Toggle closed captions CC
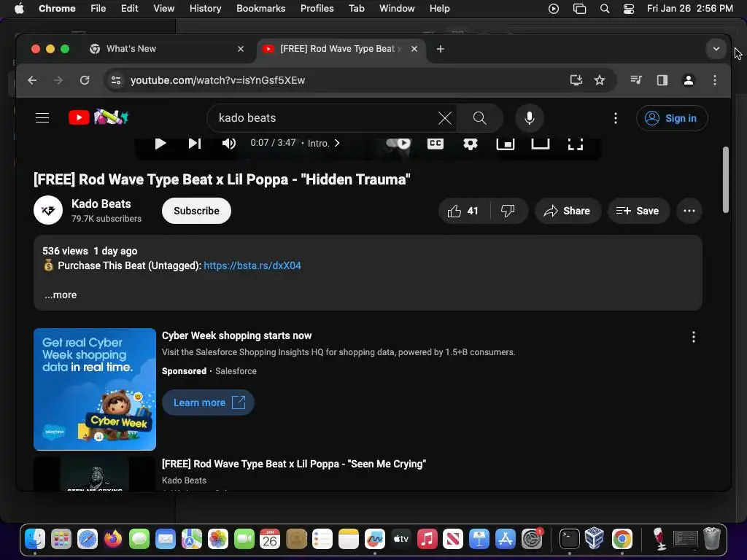The height and width of the screenshot is (560, 747). pyautogui.click(x=435, y=144)
